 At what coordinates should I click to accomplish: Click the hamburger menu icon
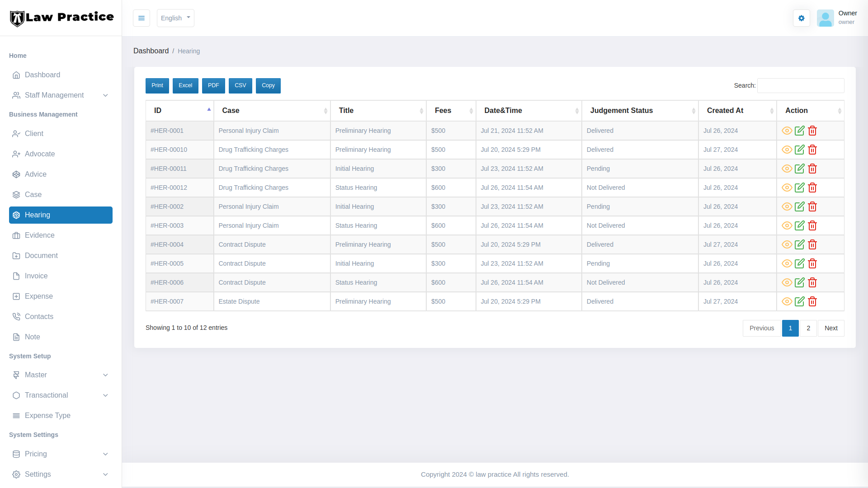click(141, 18)
